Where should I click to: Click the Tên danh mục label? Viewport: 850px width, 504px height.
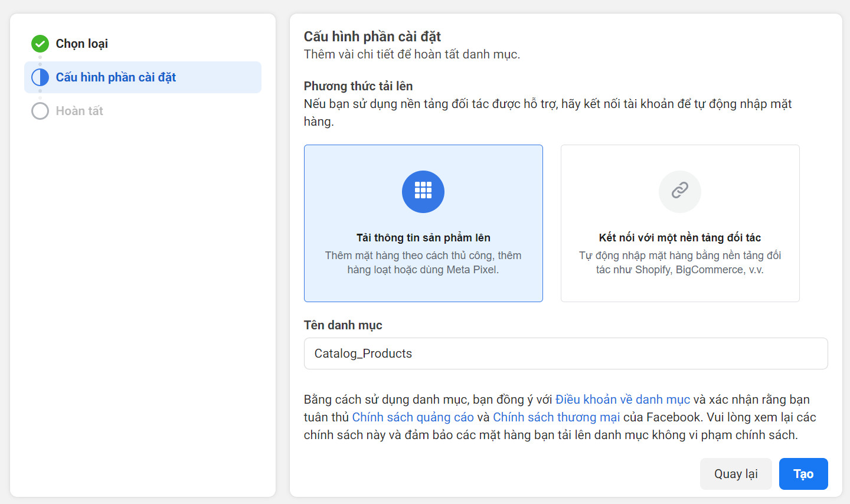pyautogui.click(x=343, y=325)
